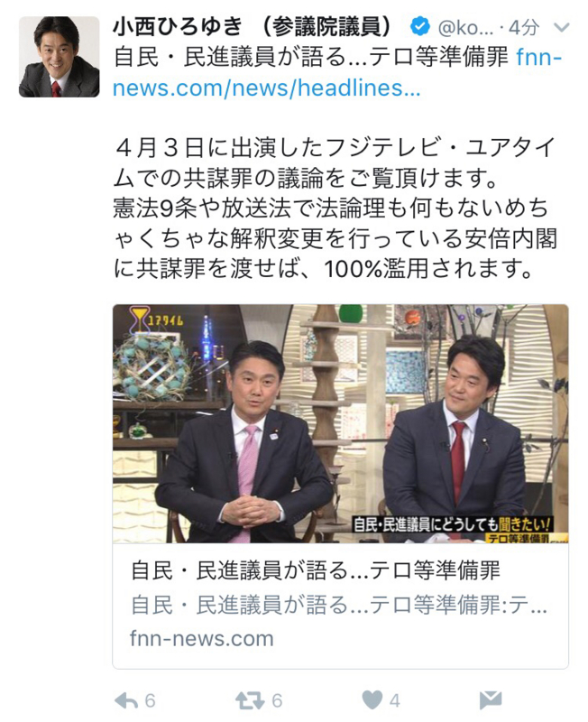
Task: Click the retweet icon
Action: [x=250, y=700]
